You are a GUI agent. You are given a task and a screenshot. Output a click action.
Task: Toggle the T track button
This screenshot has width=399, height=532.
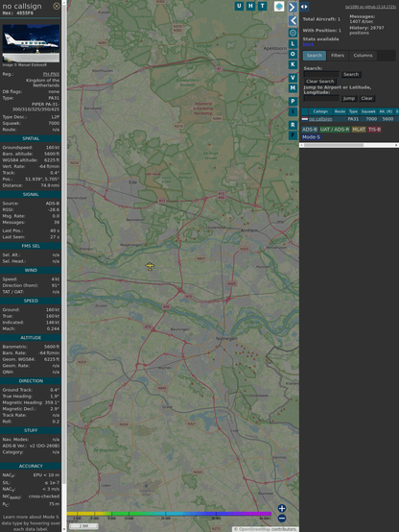(x=262, y=6)
